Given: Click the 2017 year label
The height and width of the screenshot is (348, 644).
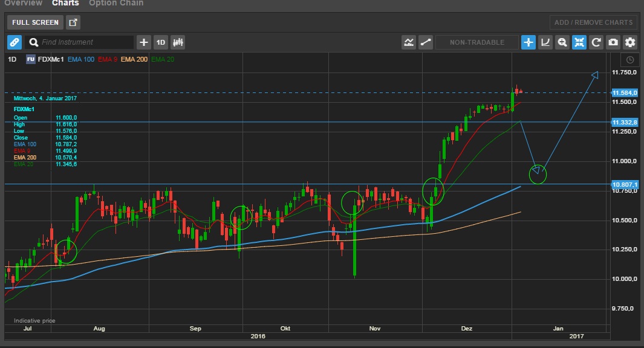Looking at the screenshot, I should tap(577, 337).
